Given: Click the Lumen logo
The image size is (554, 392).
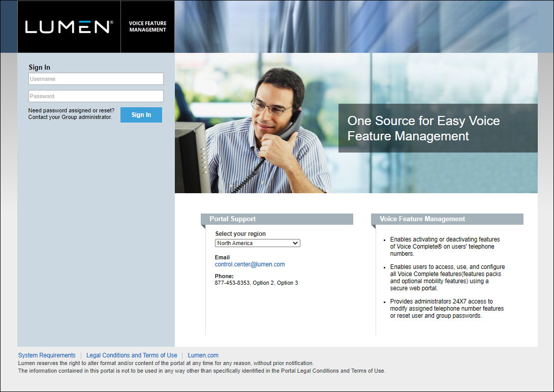Looking at the screenshot, I should 69,27.
